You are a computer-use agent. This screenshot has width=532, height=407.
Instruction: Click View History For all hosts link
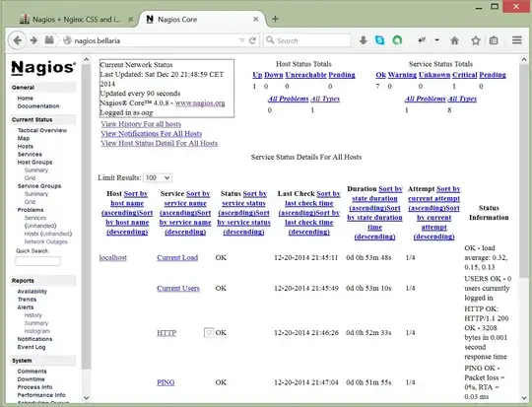pos(141,124)
